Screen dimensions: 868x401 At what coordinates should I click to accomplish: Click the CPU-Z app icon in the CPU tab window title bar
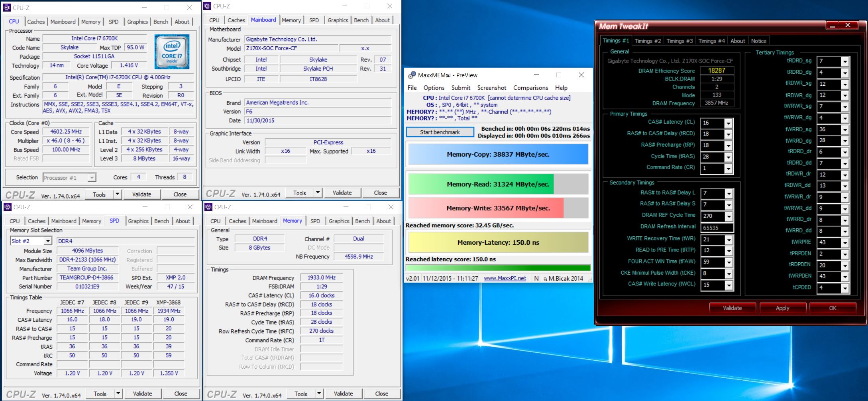tap(7, 8)
